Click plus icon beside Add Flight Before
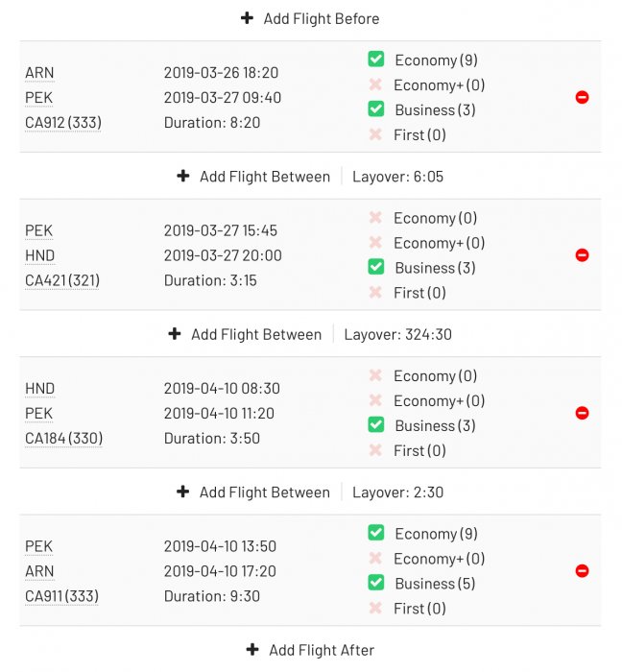 coord(247,18)
